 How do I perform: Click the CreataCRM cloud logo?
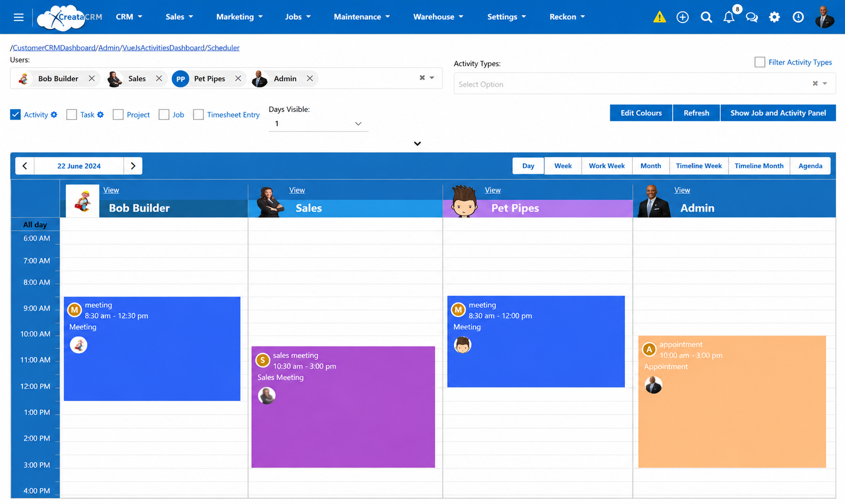pyautogui.click(x=70, y=17)
